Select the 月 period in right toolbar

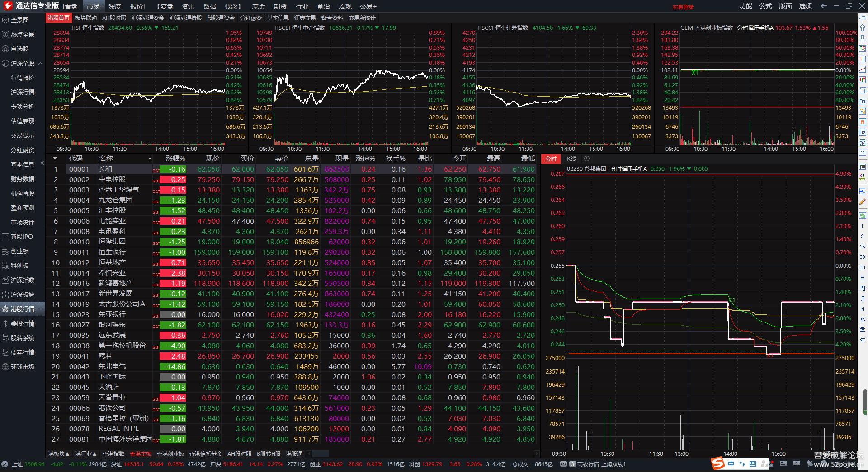tap(863, 299)
